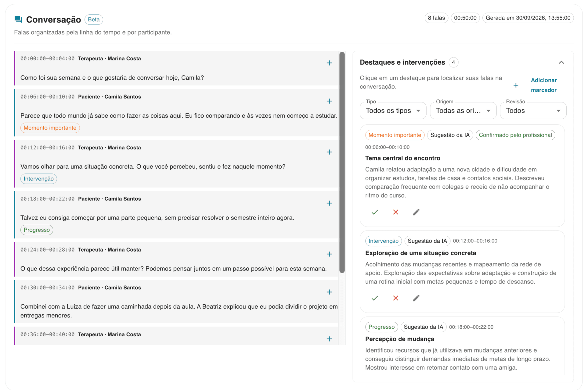Click plus icon on 00:30:00 Camila Santos utterance
This screenshot has width=588, height=390.
329,292
